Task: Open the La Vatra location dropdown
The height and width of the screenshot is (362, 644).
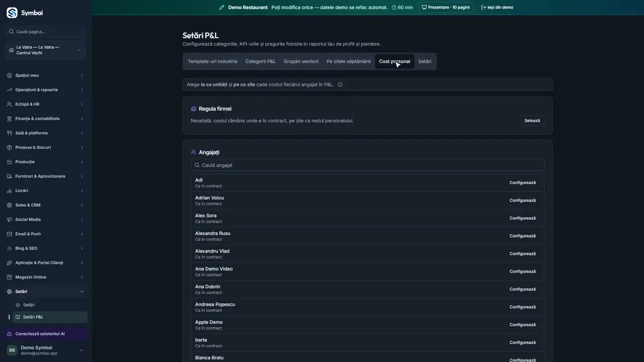Action: pyautogui.click(x=45, y=50)
